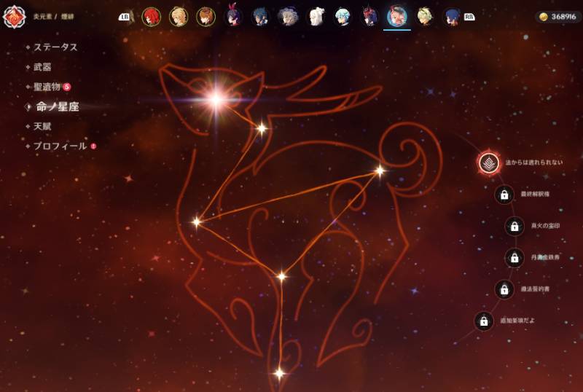
Task: Open the unlocked constellation 法からは逃れられない icon
Action: (x=488, y=162)
